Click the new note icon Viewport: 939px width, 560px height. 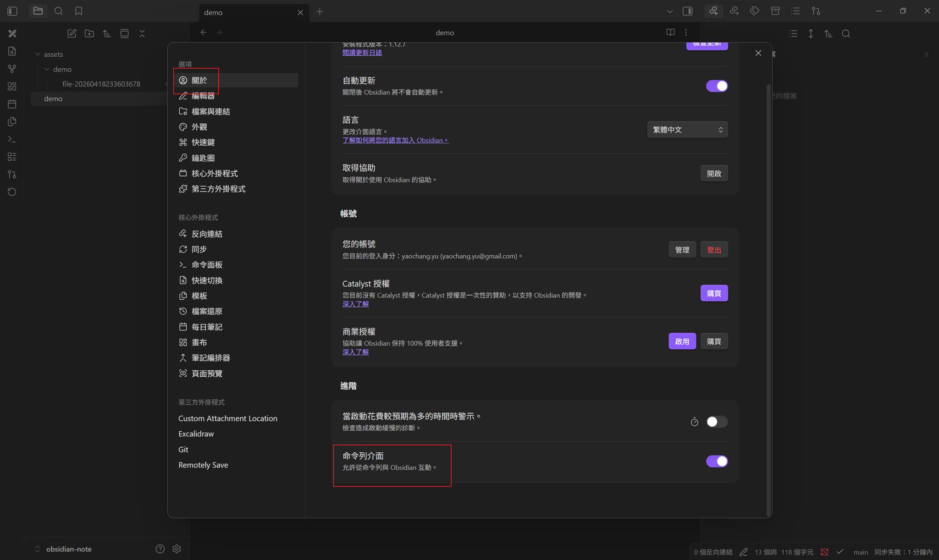72,33
